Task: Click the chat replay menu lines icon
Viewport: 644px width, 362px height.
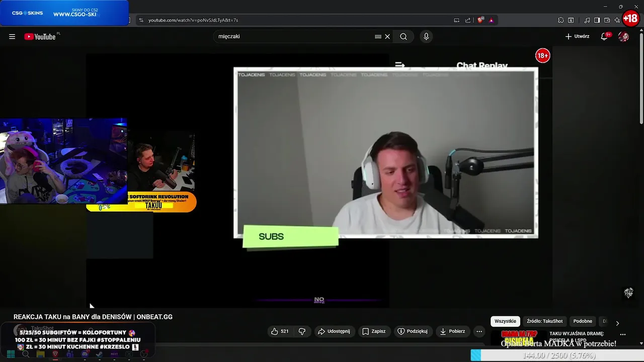Action: 400,65
